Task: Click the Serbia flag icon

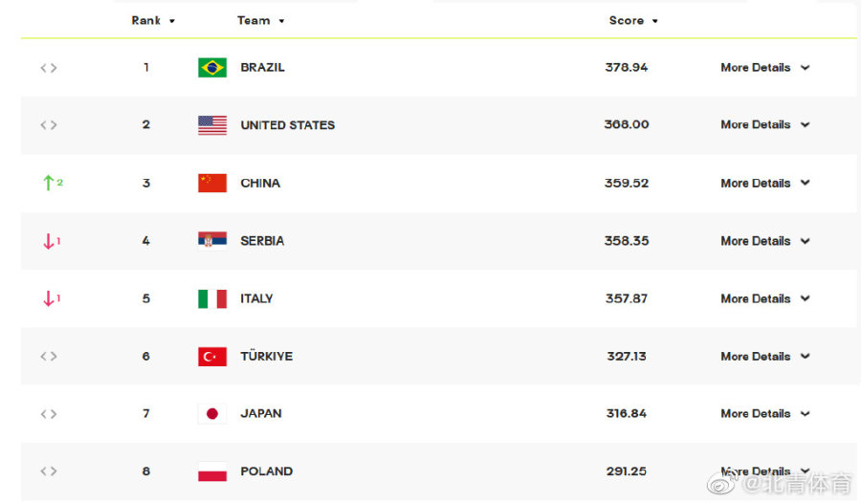Action: (x=212, y=241)
